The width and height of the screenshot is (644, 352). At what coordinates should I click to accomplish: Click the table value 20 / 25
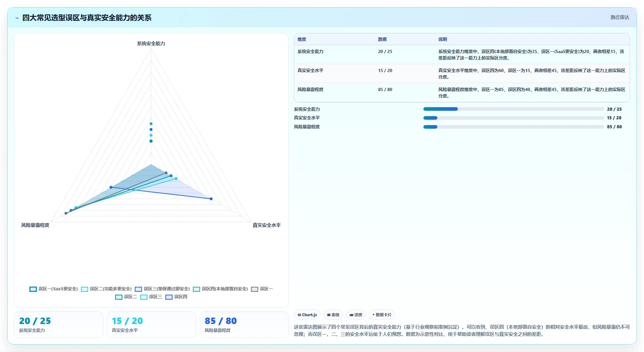click(385, 52)
